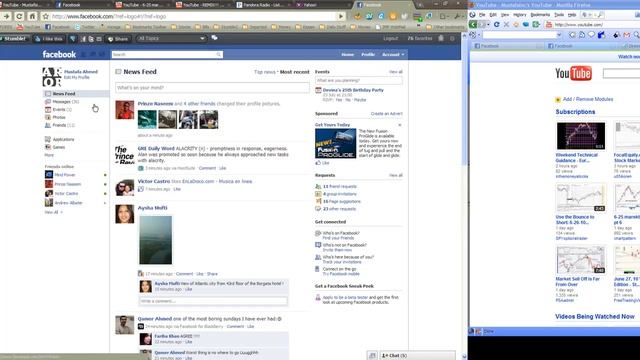Open Aysha Mufti's posted photo
This screenshot has height=360, width=640.
(x=156, y=240)
